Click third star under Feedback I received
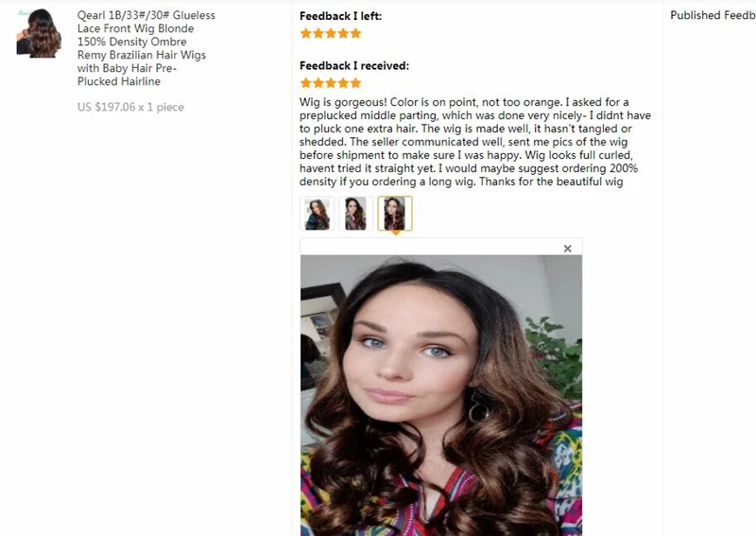 (331, 83)
